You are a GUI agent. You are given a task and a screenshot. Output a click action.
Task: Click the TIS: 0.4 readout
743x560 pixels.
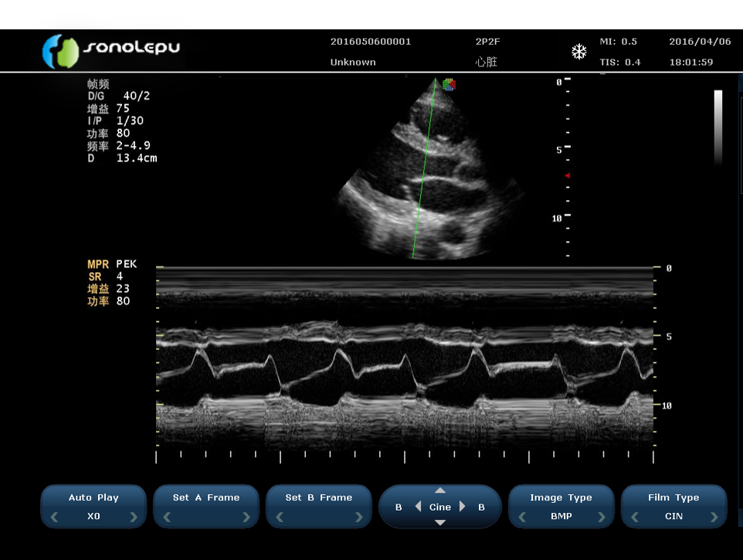tap(619, 62)
